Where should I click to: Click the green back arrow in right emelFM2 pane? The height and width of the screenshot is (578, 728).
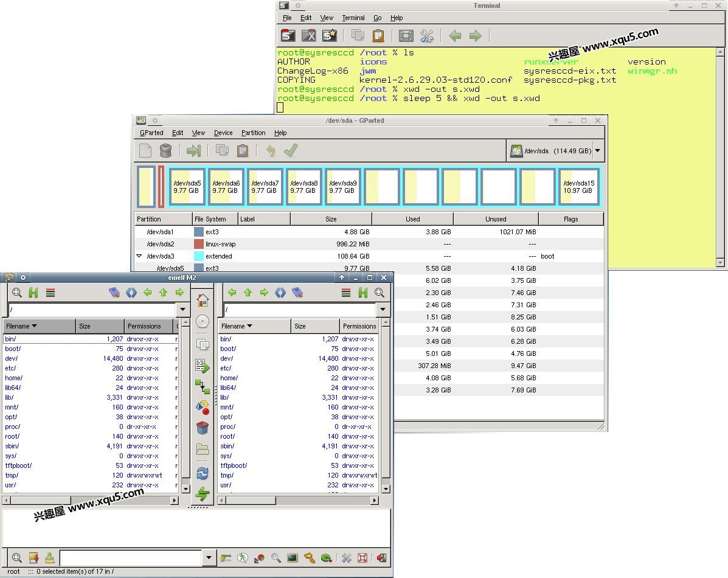[232, 292]
